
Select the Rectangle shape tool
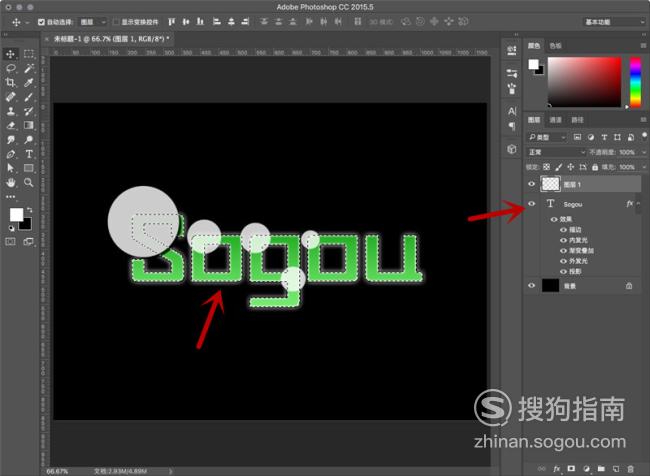coord(29,168)
